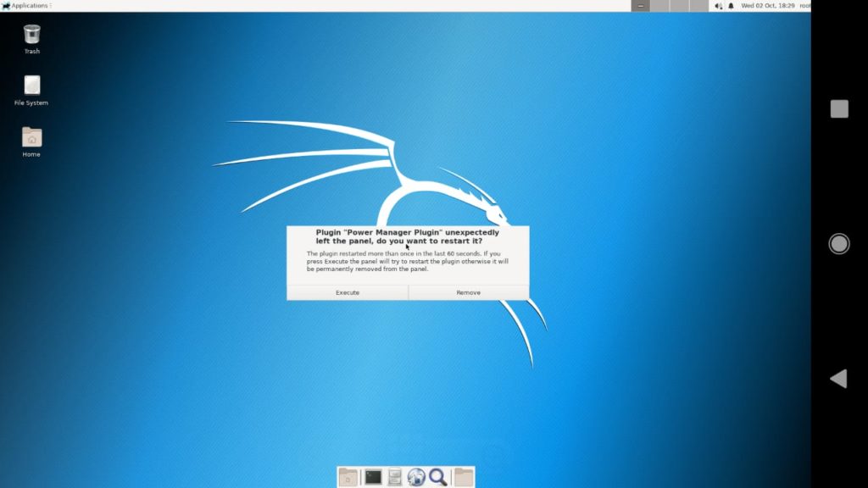Viewport: 868px width, 488px height.
Task: Open the Home folder desktop icon
Action: coord(31,138)
